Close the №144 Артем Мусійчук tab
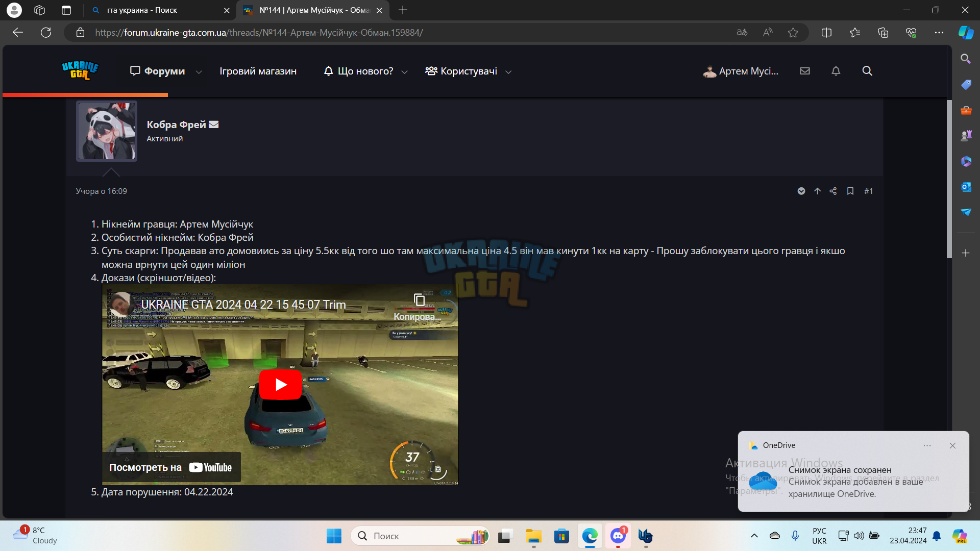The height and width of the screenshot is (551, 980). pyautogui.click(x=379, y=10)
